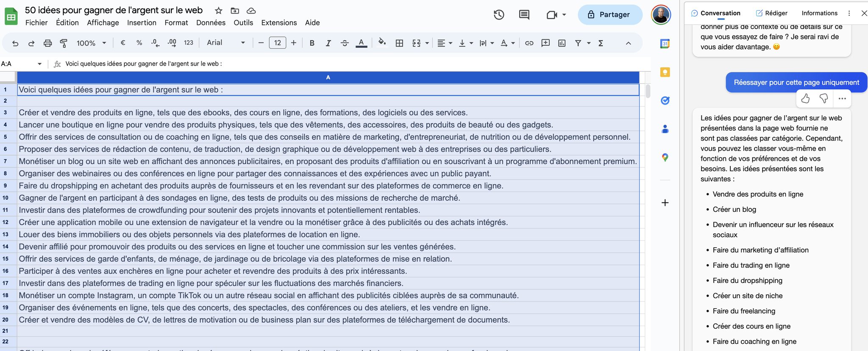
Task: Print the spreadsheet with printer icon
Action: [48, 43]
